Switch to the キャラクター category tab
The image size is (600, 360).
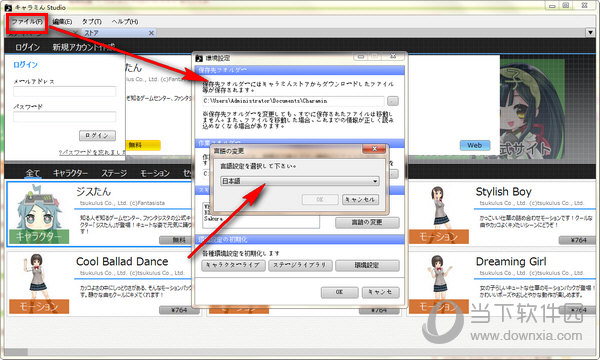point(70,173)
